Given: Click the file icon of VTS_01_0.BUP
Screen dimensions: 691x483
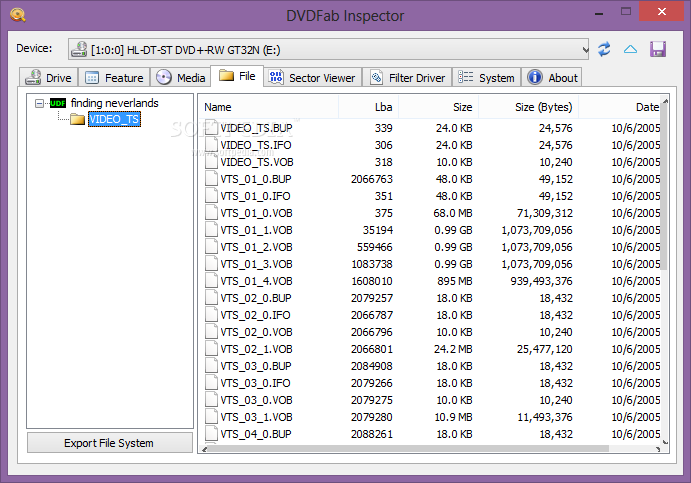Looking at the screenshot, I should pyautogui.click(x=212, y=179).
